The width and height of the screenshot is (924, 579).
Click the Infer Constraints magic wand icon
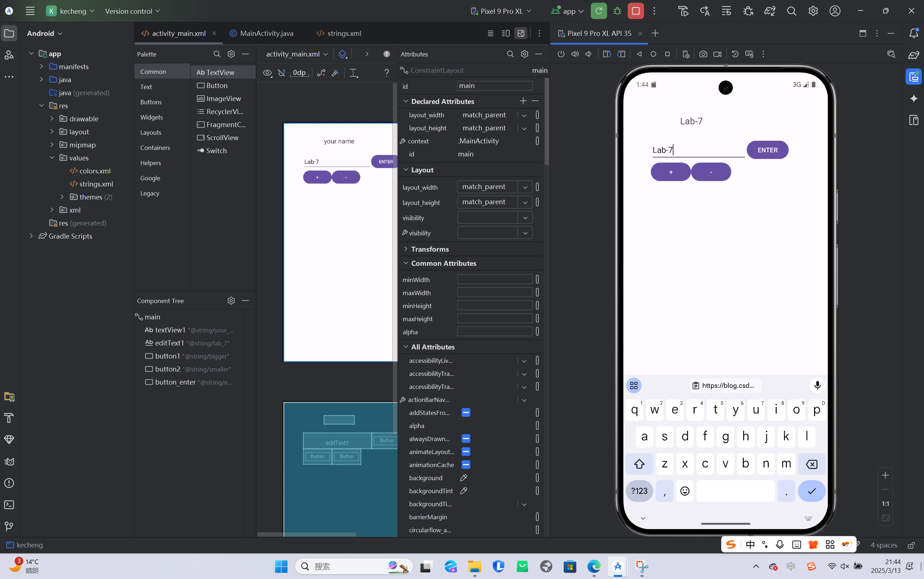(335, 73)
